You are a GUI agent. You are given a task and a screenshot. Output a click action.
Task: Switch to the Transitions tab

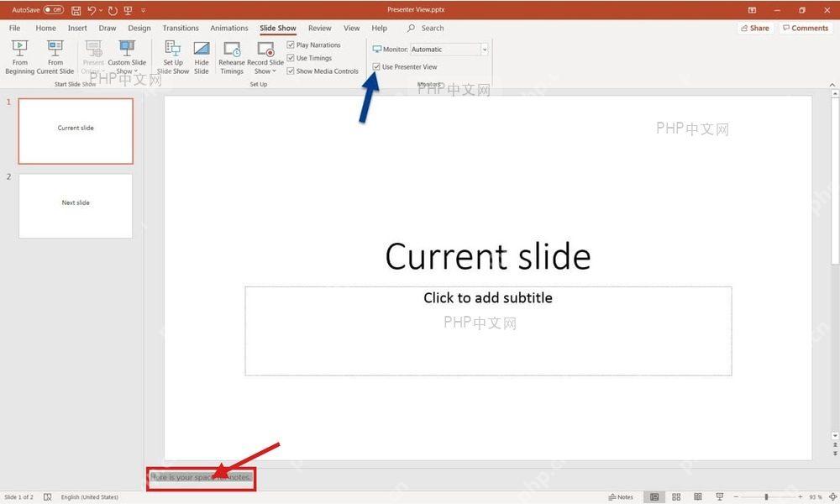pyautogui.click(x=181, y=28)
